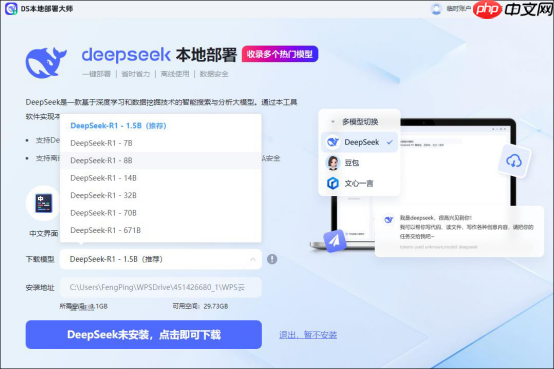Click 文心一言 in the model switch list
This screenshot has width=554, height=369.
359,183
